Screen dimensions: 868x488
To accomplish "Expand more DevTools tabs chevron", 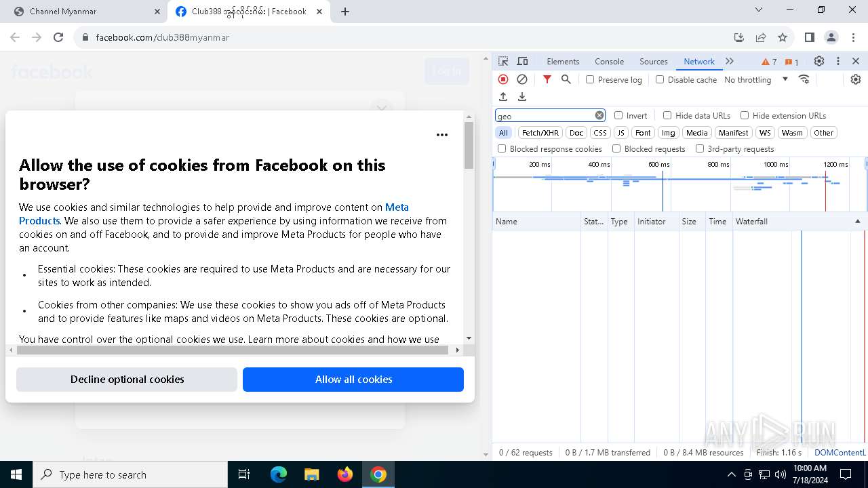I will tap(730, 61).
